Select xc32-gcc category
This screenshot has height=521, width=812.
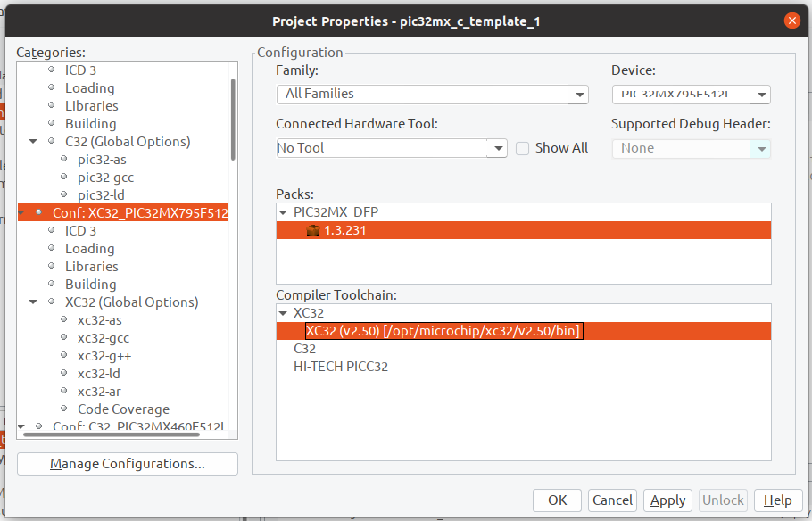[104, 338]
